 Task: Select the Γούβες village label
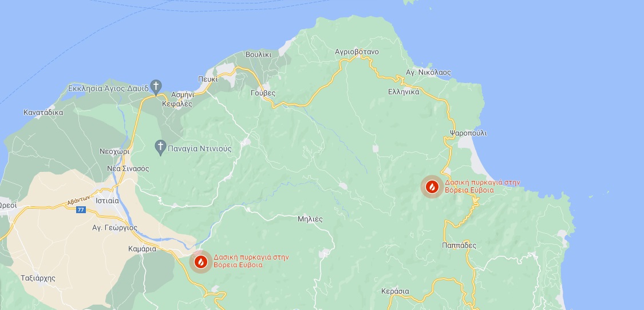263,93
